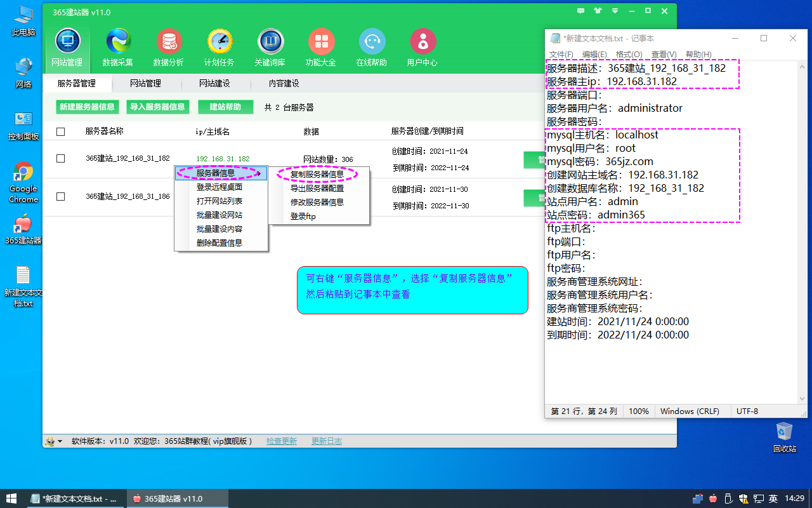The image size is (812, 508).
Task: Expand 服务器信息 context menu entry
Action: click(x=221, y=173)
